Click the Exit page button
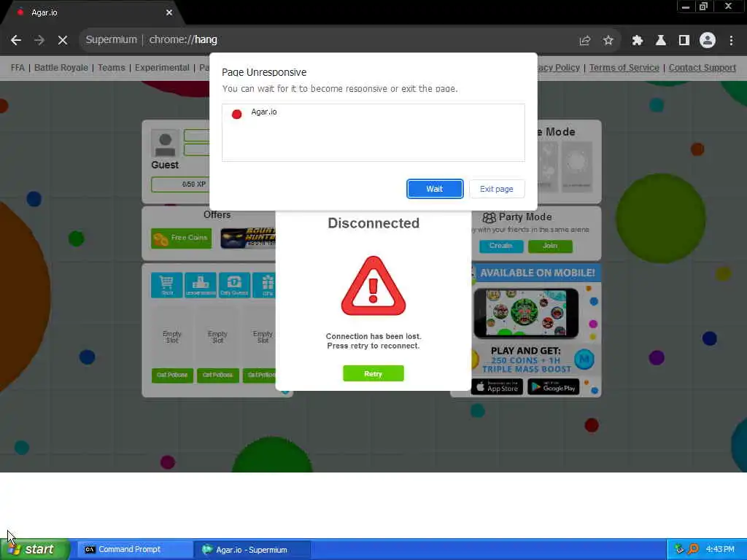The image size is (747, 560). pyautogui.click(x=496, y=189)
